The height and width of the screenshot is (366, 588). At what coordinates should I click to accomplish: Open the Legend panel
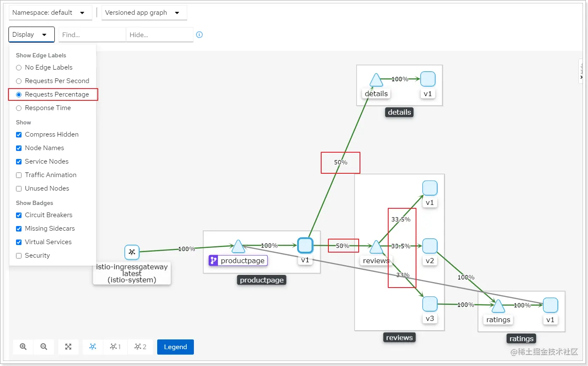coord(175,347)
